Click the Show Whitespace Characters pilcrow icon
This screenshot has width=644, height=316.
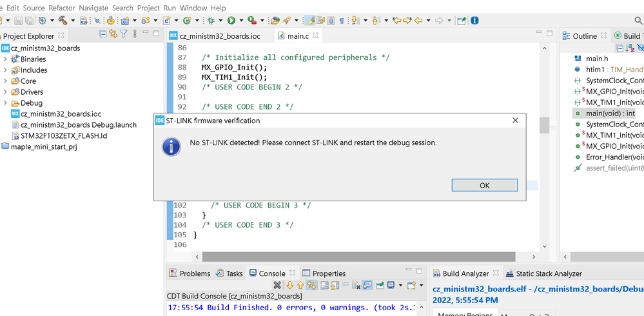tap(341, 20)
